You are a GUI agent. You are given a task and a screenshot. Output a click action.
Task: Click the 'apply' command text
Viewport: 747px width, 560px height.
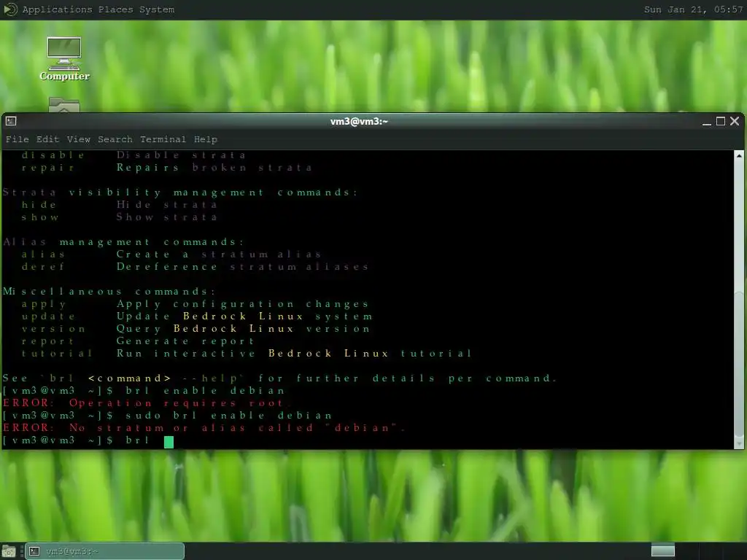pyautogui.click(x=43, y=304)
